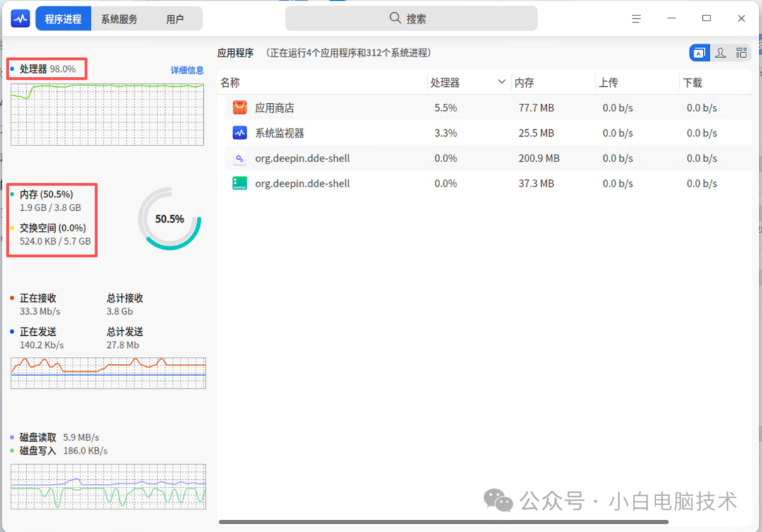
Task: Select the 系统监视器 row name
Action: (x=279, y=133)
